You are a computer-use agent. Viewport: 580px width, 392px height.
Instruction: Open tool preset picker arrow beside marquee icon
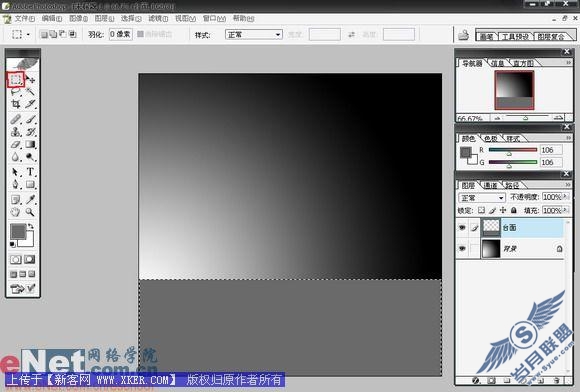(x=28, y=35)
